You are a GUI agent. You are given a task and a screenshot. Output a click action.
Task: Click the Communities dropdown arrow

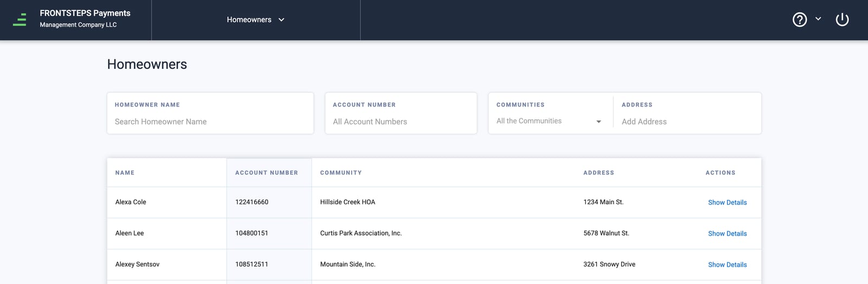[x=598, y=122]
